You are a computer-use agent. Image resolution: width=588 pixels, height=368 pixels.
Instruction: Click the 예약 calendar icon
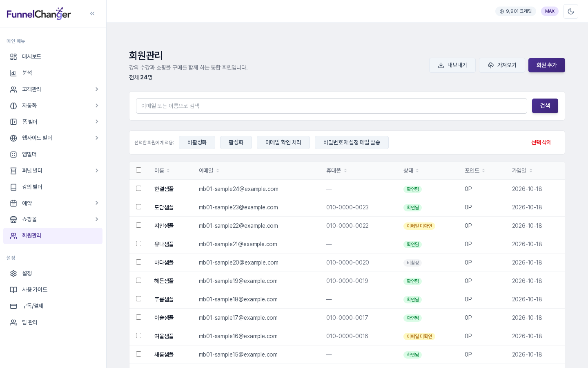(x=13, y=203)
